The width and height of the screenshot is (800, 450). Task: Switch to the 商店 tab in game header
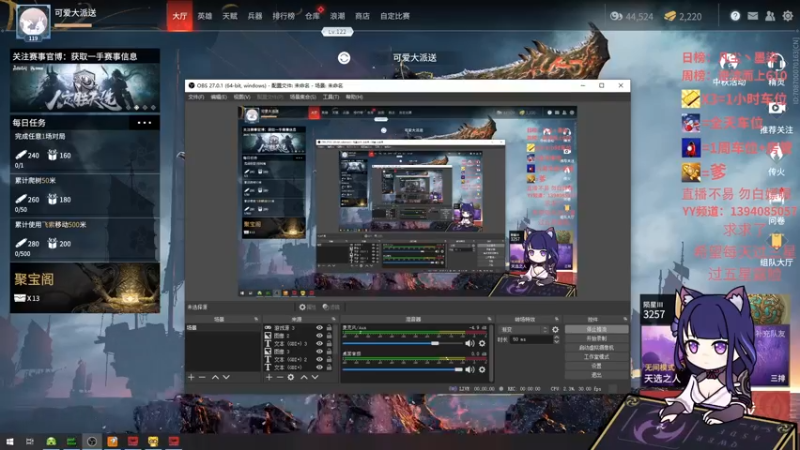click(362, 16)
